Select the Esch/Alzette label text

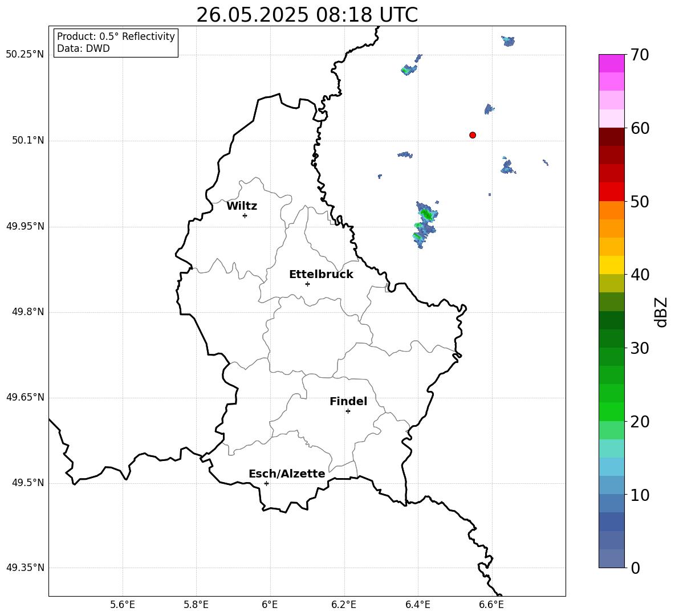(287, 474)
